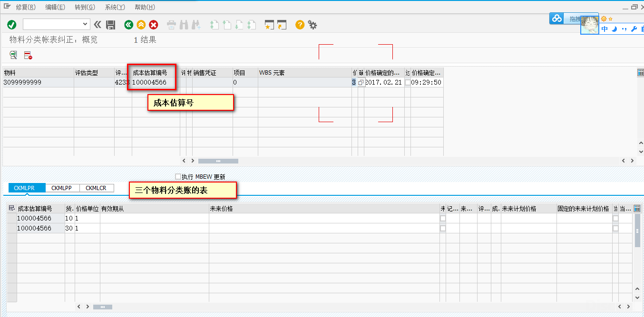Click the refresh/display icon below the title
The image size is (644, 317).
pyautogui.click(x=13, y=55)
